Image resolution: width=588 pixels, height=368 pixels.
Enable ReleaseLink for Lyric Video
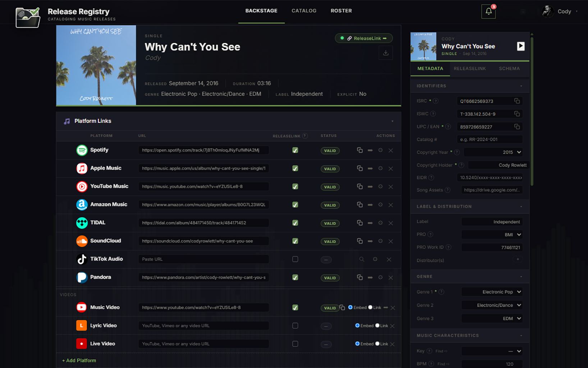click(295, 326)
